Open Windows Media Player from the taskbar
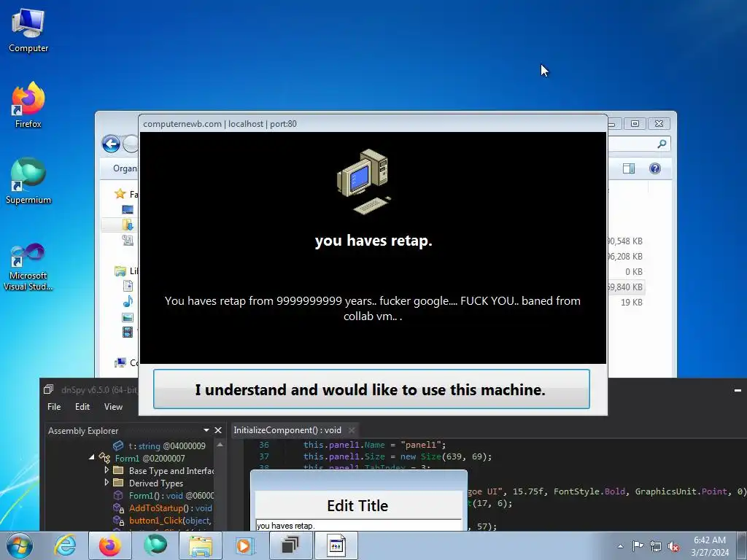Screen dimensions: 747x560 (x=245, y=545)
